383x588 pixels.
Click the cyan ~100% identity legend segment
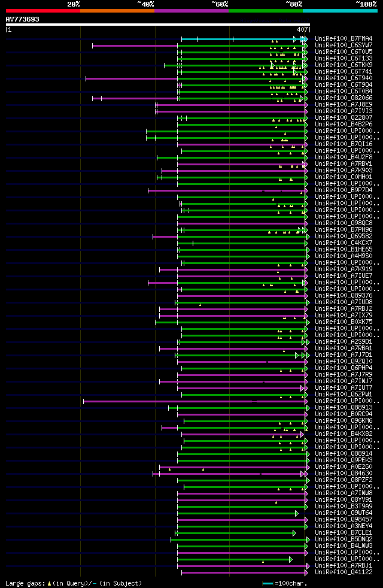pyautogui.click(x=340, y=11)
